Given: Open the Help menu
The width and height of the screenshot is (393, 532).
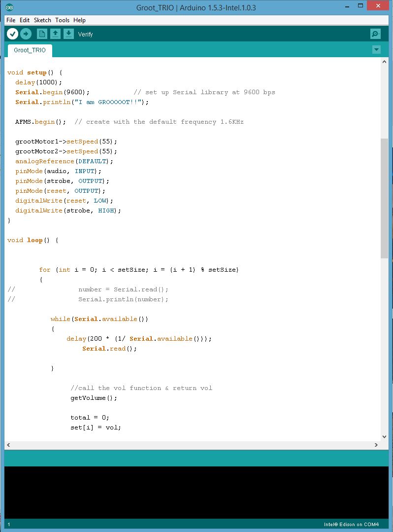Looking at the screenshot, I should coord(80,20).
